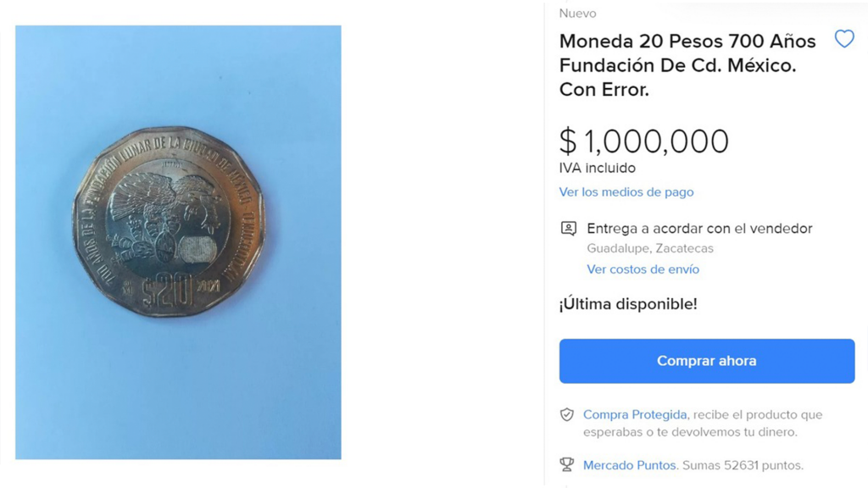Image resolution: width=868 pixels, height=488 pixels.
Task: Click the refund guarantee description text
Action: (x=703, y=424)
